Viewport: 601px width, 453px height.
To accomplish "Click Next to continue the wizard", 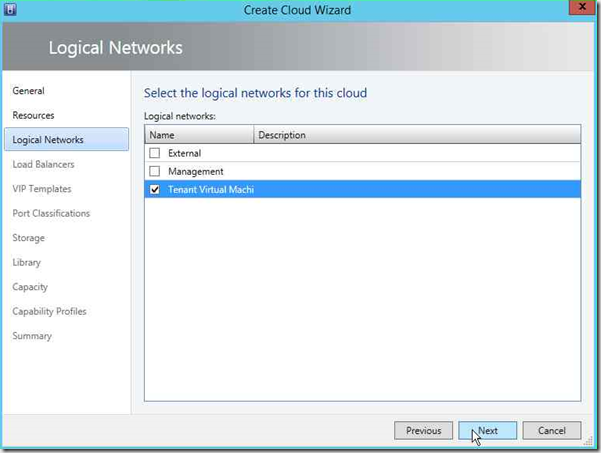I will click(x=487, y=430).
